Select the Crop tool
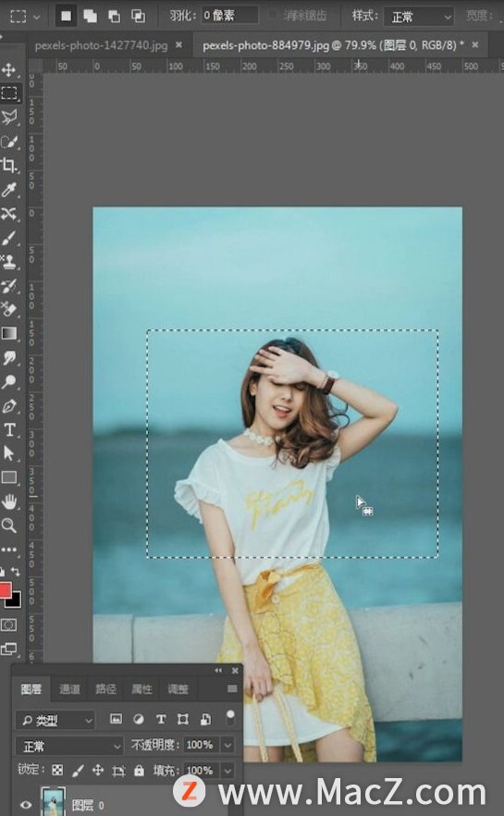The height and width of the screenshot is (816, 504). pos(9,166)
